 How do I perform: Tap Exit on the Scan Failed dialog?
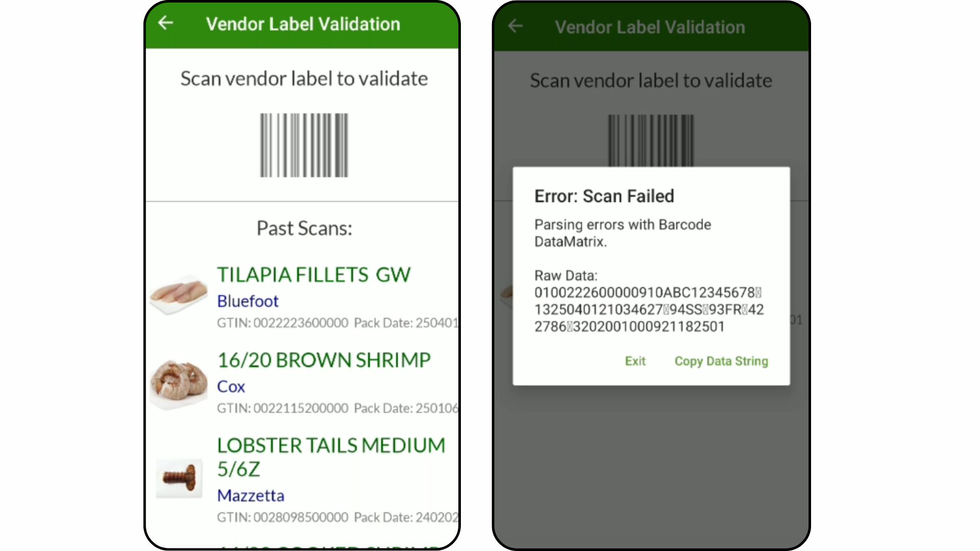coord(634,361)
